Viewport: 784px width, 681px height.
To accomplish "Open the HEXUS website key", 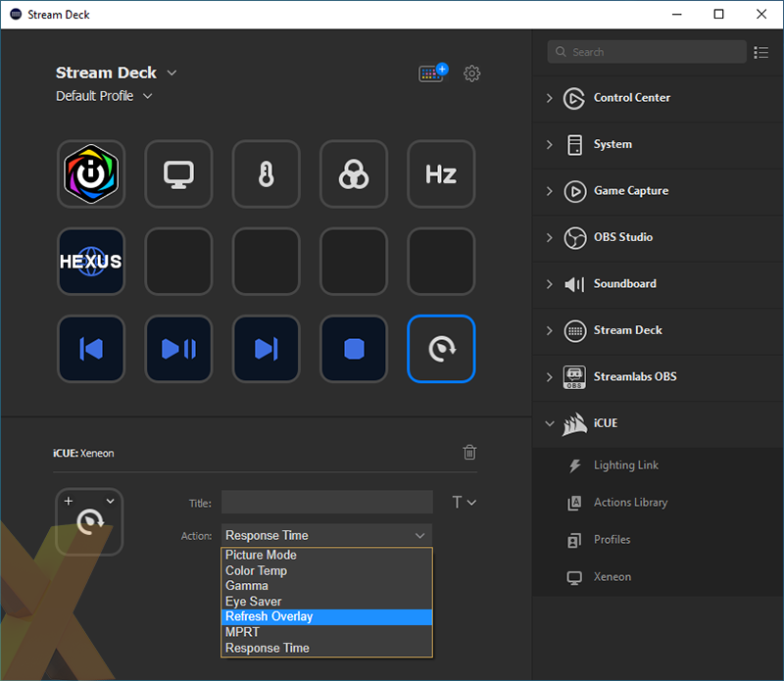I will pos(91,262).
